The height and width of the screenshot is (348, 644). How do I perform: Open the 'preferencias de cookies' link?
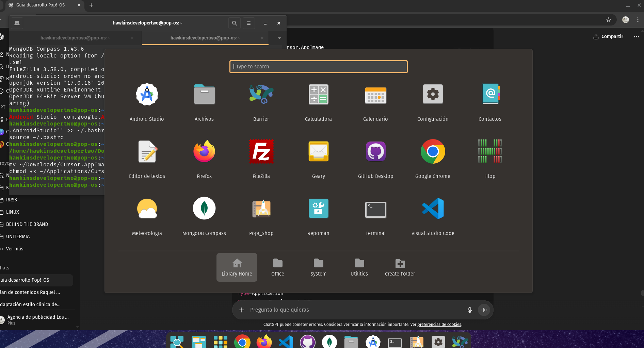coord(439,325)
